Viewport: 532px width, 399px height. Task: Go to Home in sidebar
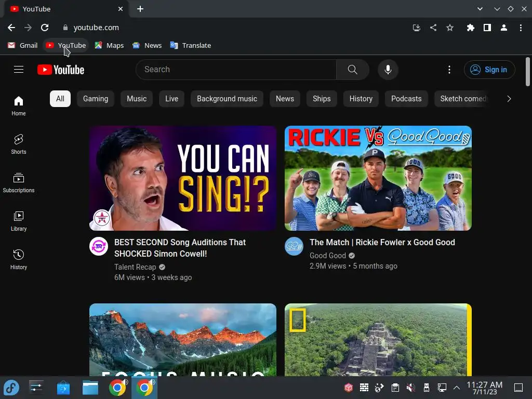coord(19,106)
